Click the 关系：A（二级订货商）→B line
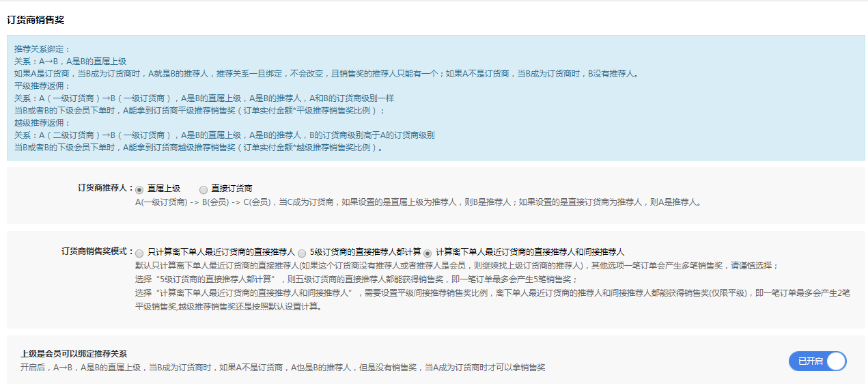 click(224, 135)
